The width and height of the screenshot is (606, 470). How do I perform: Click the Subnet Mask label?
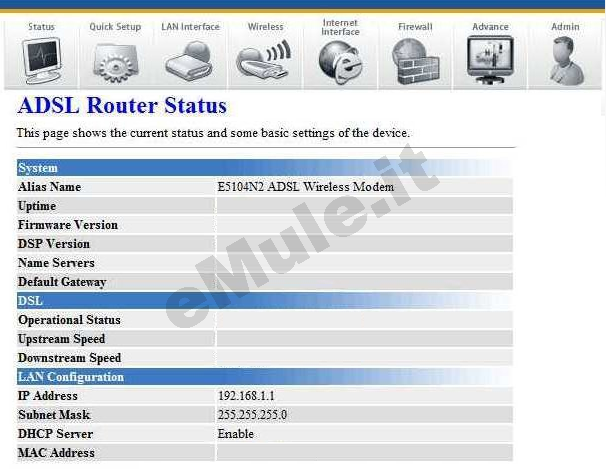tap(54, 415)
